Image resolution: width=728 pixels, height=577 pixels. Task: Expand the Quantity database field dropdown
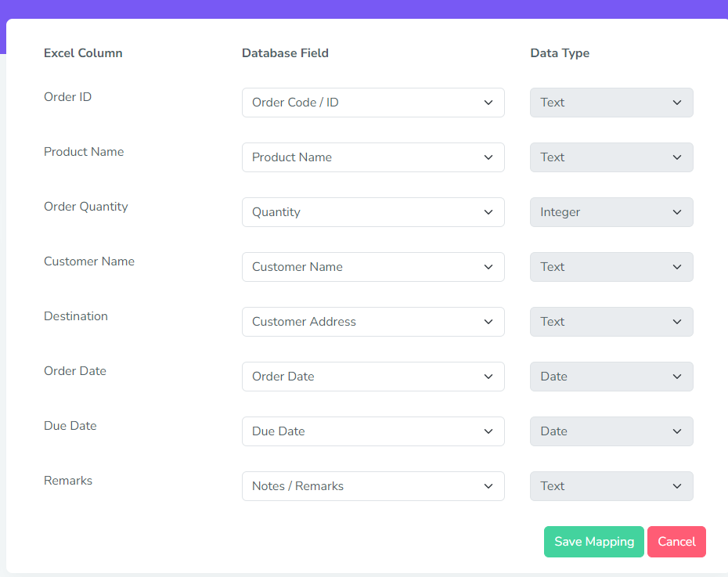pos(373,212)
